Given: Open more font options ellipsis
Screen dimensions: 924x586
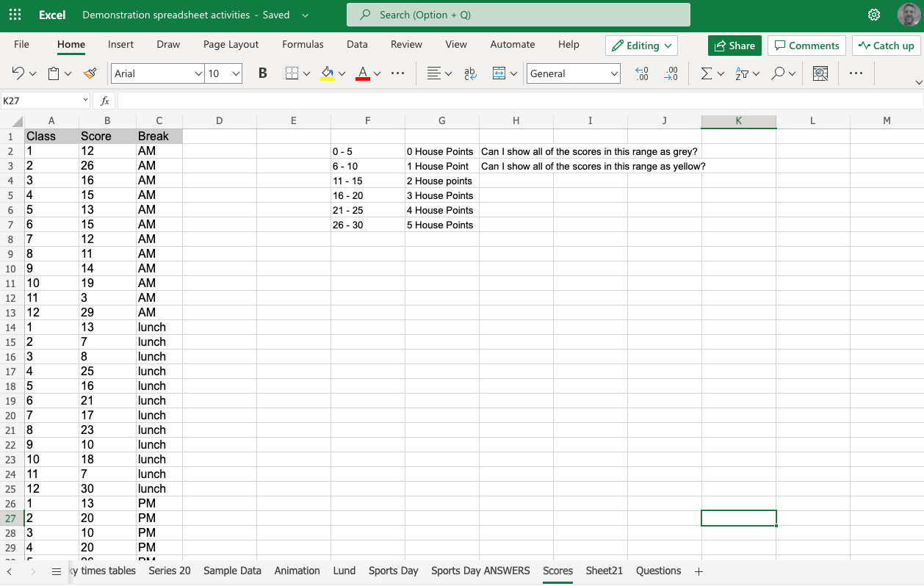Looking at the screenshot, I should [398, 73].
